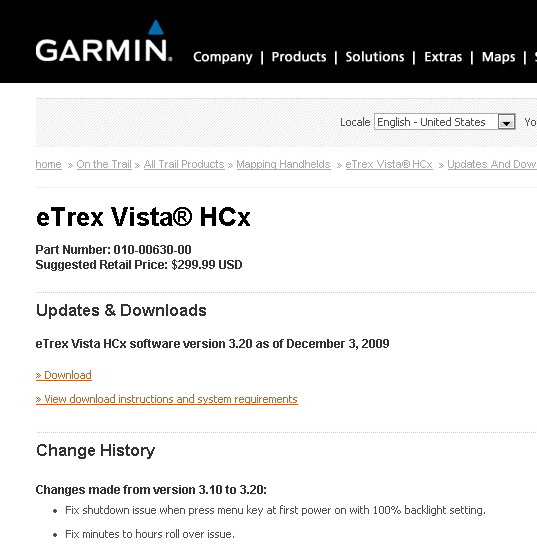Click the Garmin logo
537x555 pixels.
(104, 41)
